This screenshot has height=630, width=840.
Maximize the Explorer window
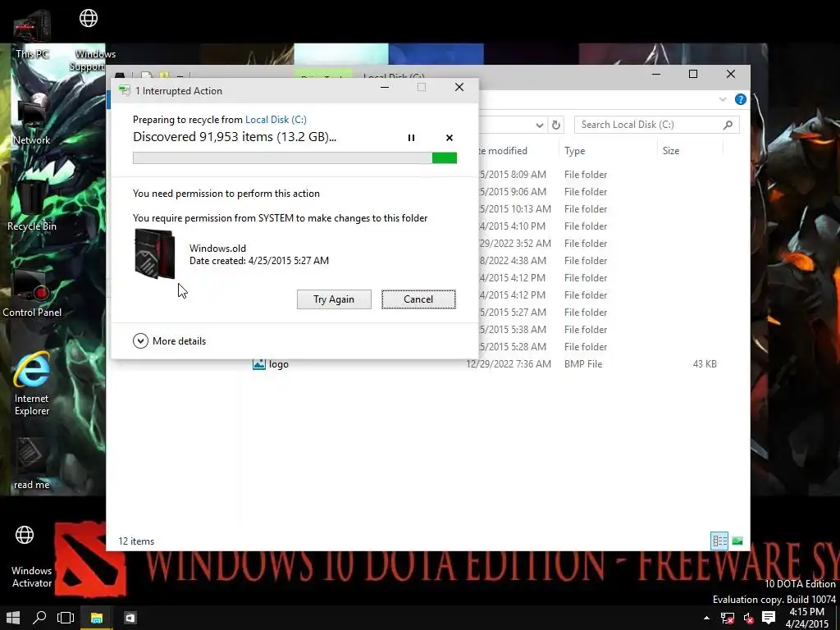693,74
